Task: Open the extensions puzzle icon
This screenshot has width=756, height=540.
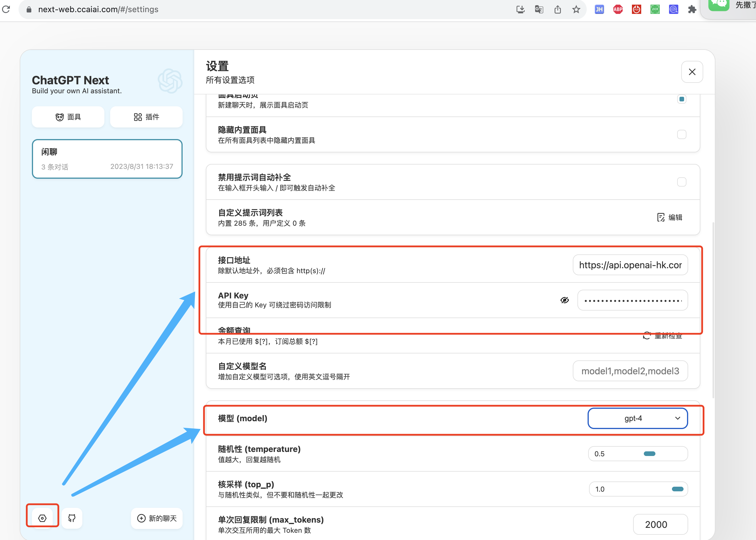Action: [x=692, y=9]
